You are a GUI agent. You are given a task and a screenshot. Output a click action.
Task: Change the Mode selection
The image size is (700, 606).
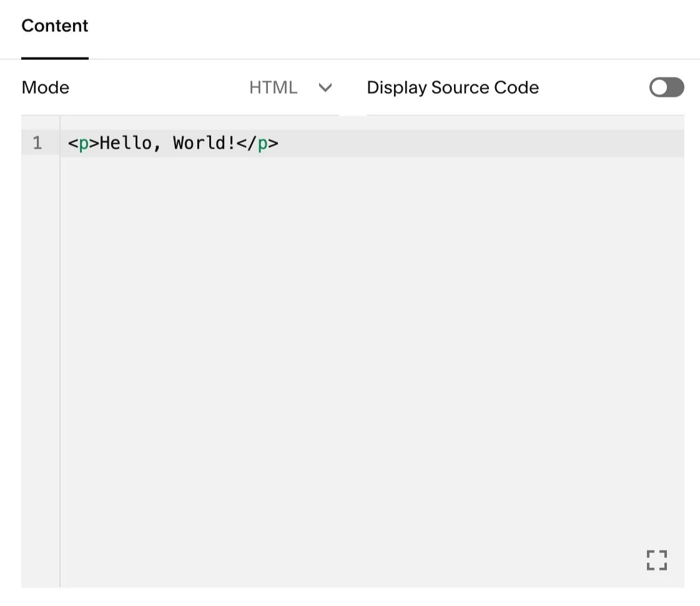pyautogui.click(x=290, y=87)
